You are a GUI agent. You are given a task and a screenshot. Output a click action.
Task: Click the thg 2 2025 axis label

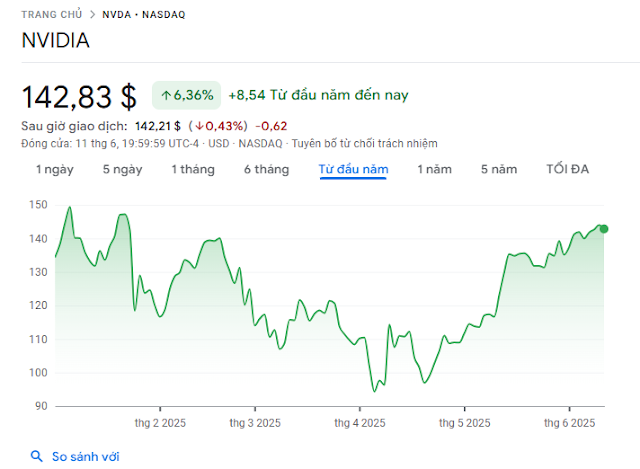[x=160, y=423]
